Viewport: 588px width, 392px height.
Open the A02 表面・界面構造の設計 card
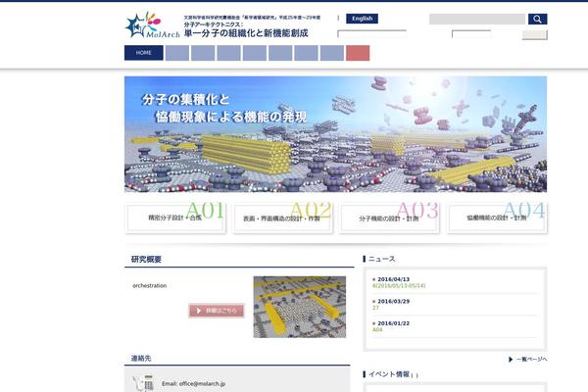click(x=282, y=218)
